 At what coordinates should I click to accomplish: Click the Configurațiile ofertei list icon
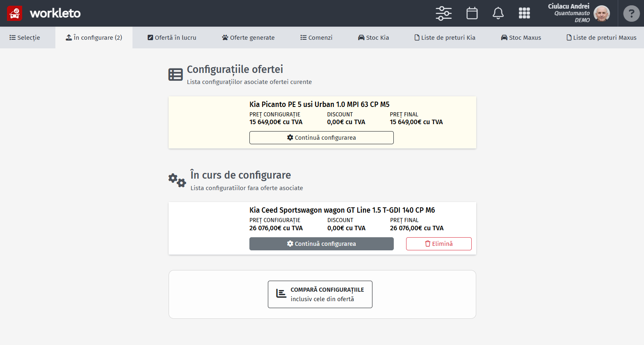tap(176, 75)
